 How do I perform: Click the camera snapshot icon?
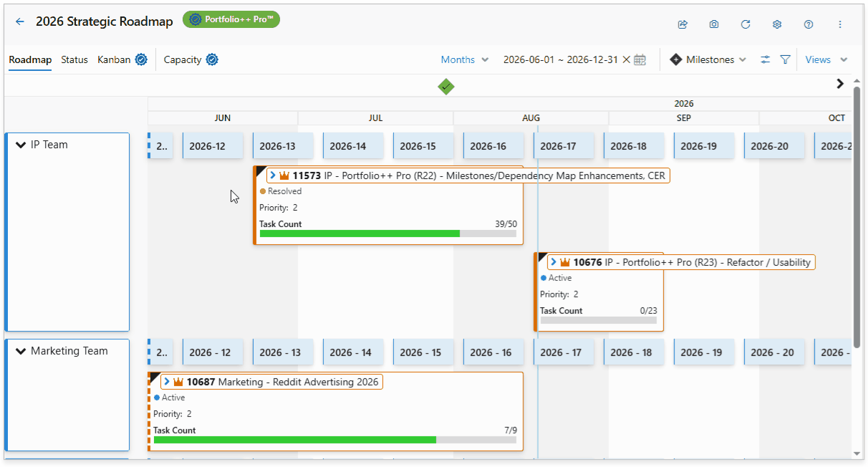(x=714, y=24)
